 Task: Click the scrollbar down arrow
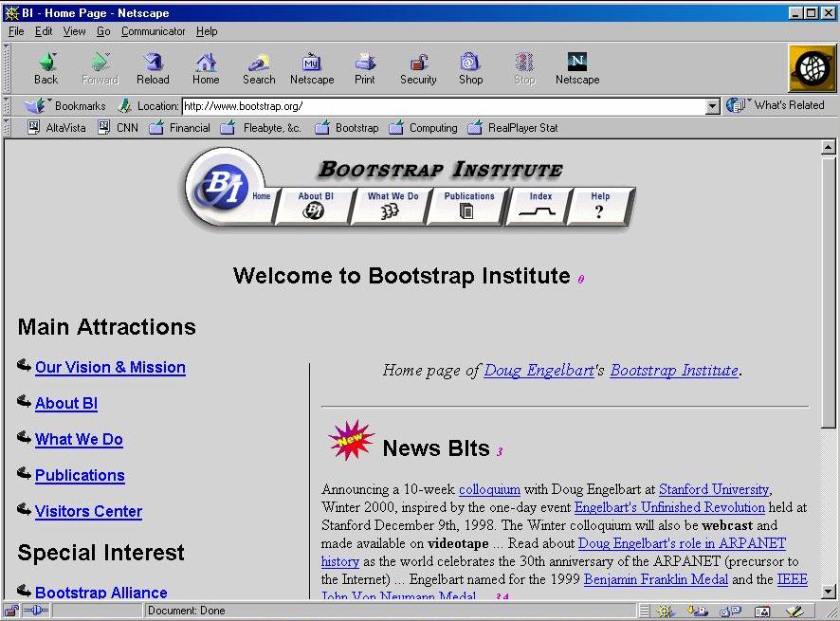829,592
